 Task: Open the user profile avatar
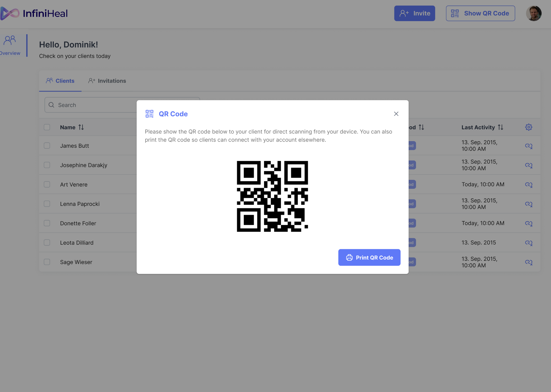click(x=534, y=13)
